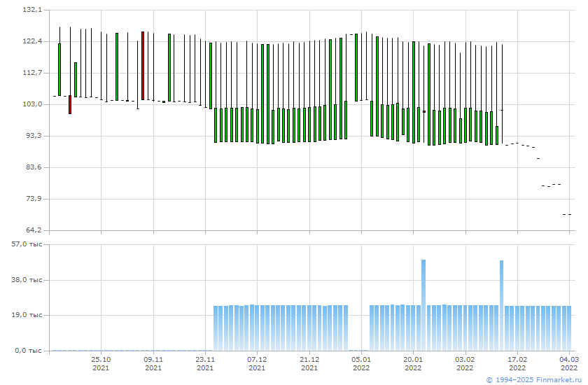Image resolution: width=588 pixels, height=385 pixels.
Task: Click the 57,0 тыс volume axis label
Action: coord(27,244)
